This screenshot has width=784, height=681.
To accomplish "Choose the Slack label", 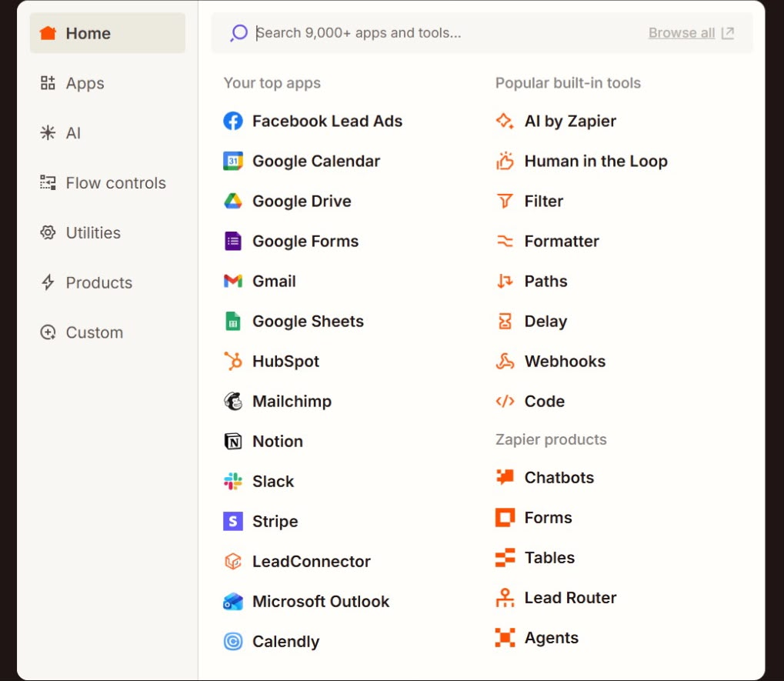I will click(x=273, y=481).
